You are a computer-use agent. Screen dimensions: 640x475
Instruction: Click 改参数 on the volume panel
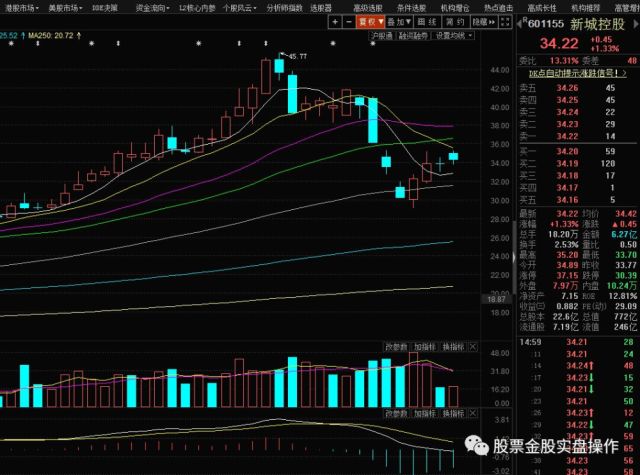[396, 347]
